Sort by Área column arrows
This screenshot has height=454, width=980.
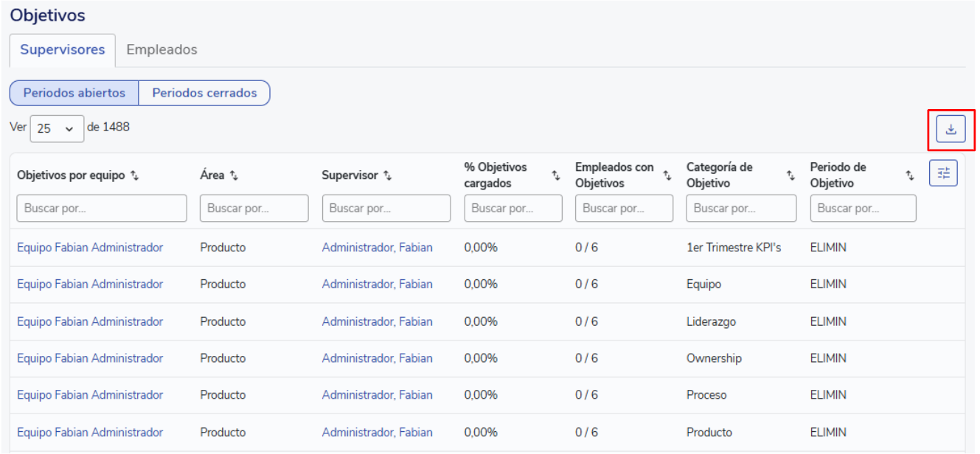234,175
